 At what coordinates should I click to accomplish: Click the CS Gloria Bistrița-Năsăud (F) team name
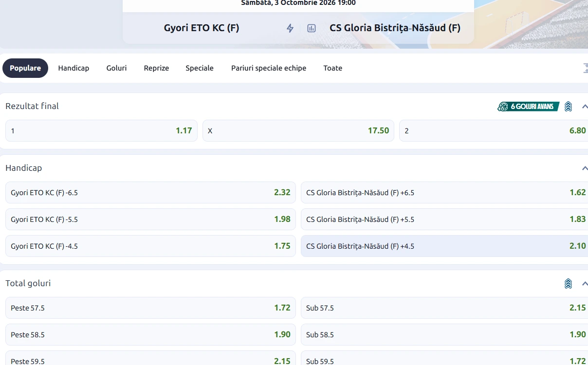(395, 28)
